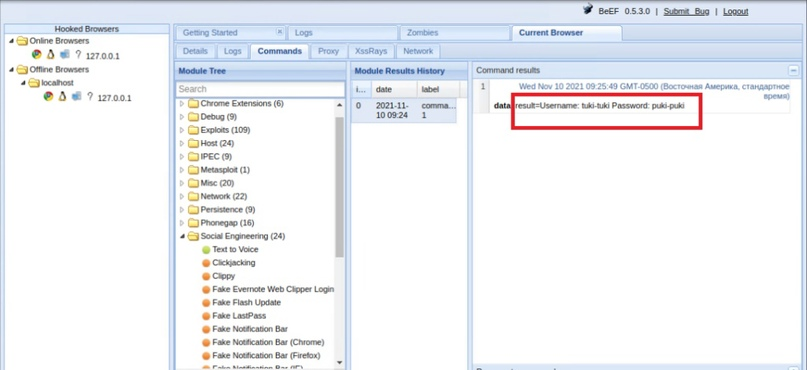Screen dimensions: 807x370
Task: Click the orange status dot of Clickjacking
Action: 206,263
